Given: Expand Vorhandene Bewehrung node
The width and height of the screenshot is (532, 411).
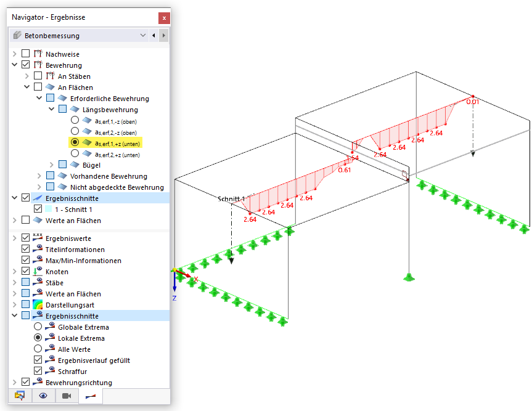Looking at the screenshot, I should (x=39, y=176).
